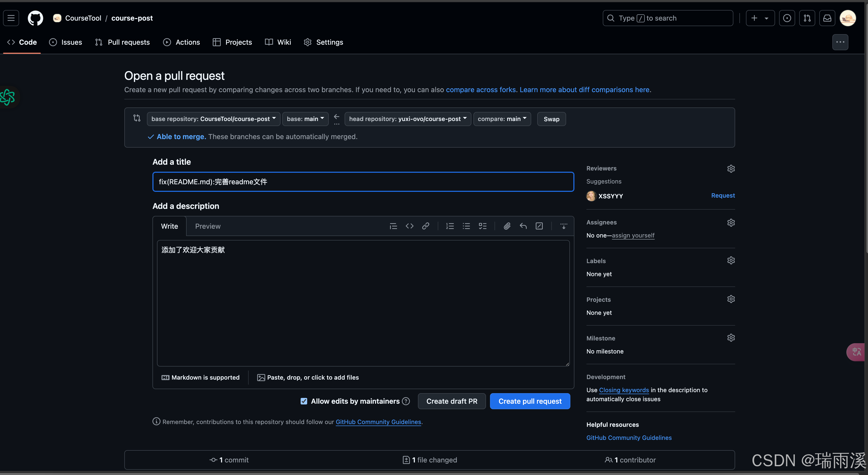The height and width of the screenshot is (475, 868).
Task: Focus the description text area
Action: pos(363,303)
